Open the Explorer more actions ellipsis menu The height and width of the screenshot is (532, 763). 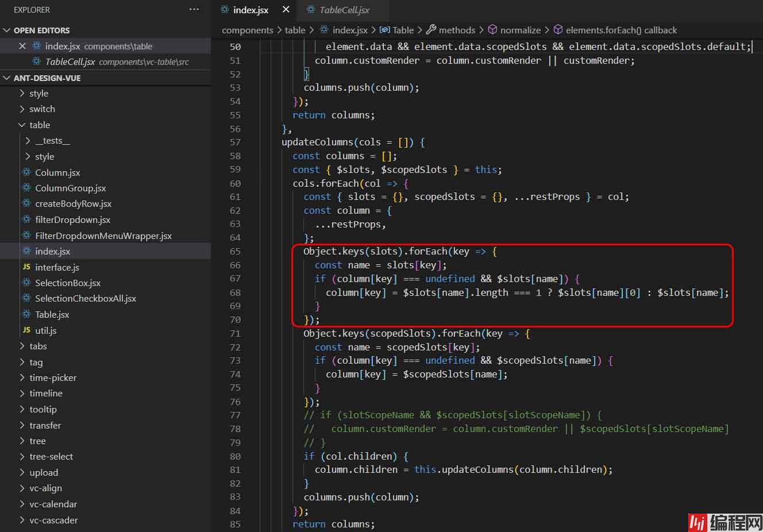pyautogui.click(x=194, y=9)
